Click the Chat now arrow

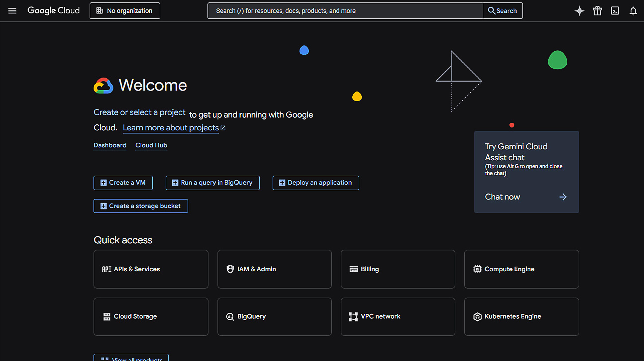coord(563,197)
